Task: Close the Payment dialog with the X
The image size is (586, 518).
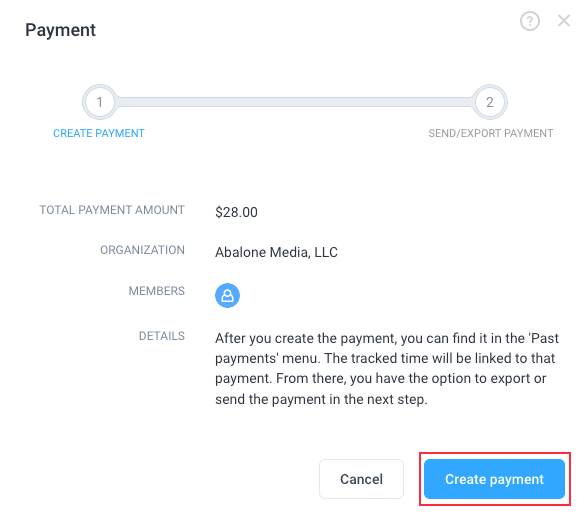Action: coord(564,21)
